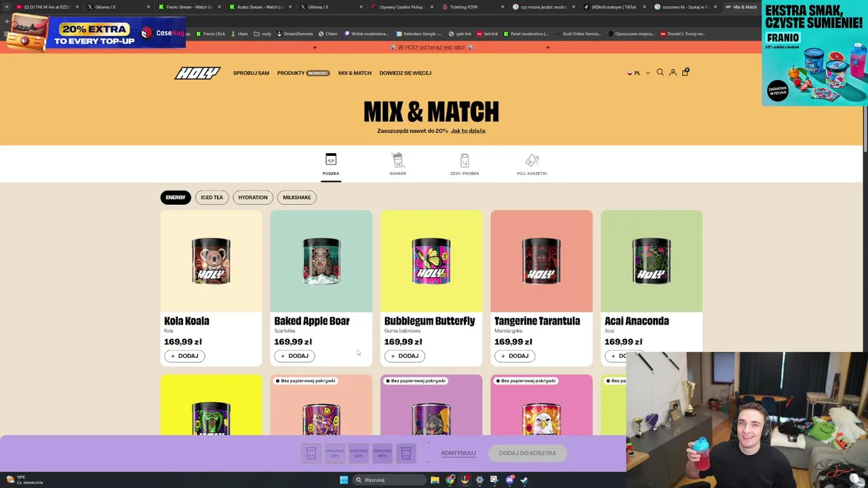This screenshot has width=868, height=488.
Task: Open the site search magnifier icon
Action: tap(660, 73)
